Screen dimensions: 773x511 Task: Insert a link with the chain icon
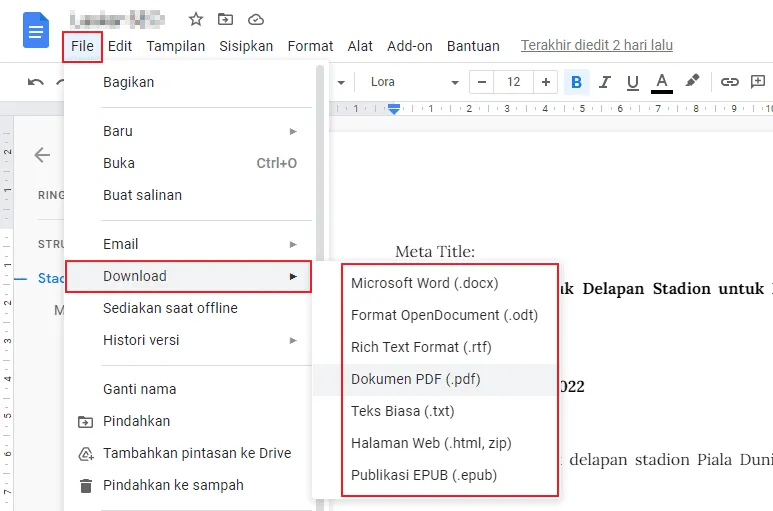tap(730, 82)
